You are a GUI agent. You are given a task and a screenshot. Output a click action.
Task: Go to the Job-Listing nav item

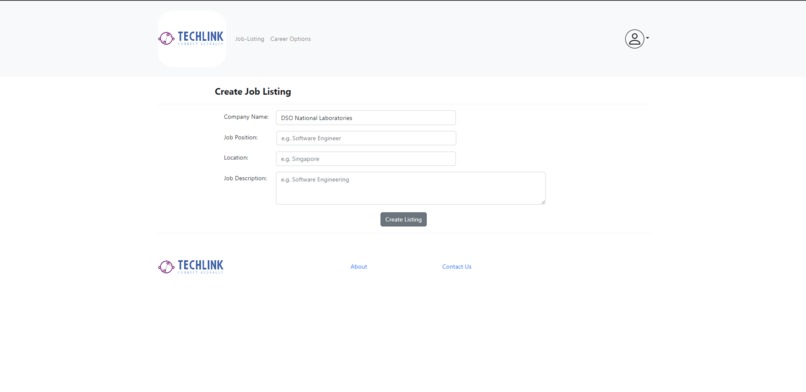pos(249,39)
